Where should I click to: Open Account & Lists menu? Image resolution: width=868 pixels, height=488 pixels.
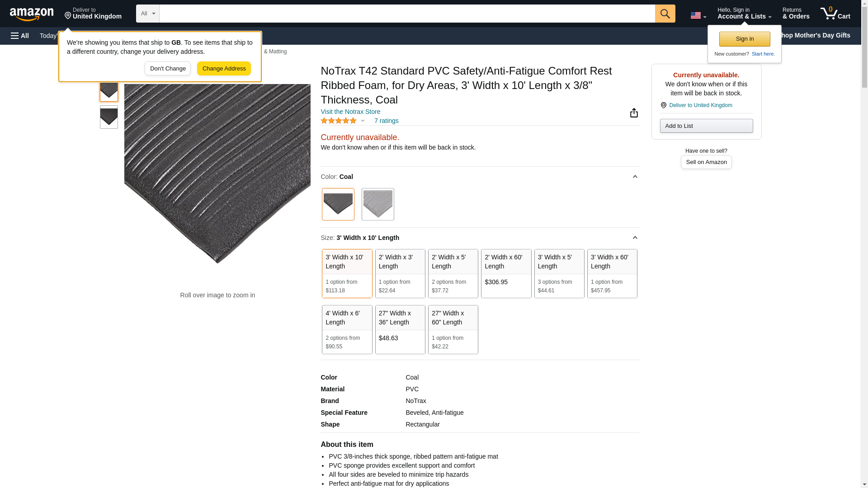tap(744, 14)
